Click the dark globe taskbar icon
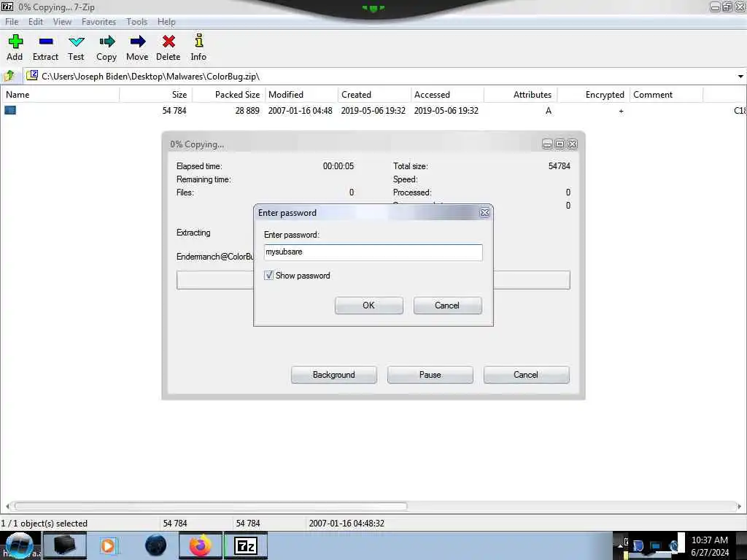This screenshot has height=560, width=747. (x=156, y=545)
